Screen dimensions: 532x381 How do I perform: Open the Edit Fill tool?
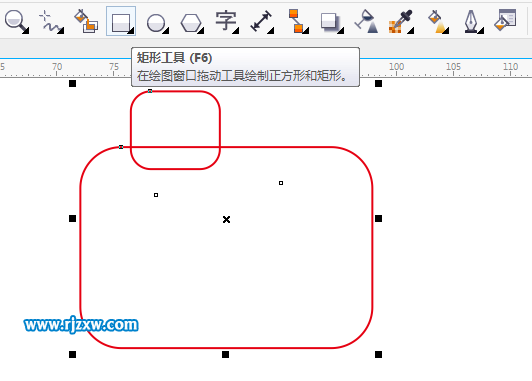point(505,20)
